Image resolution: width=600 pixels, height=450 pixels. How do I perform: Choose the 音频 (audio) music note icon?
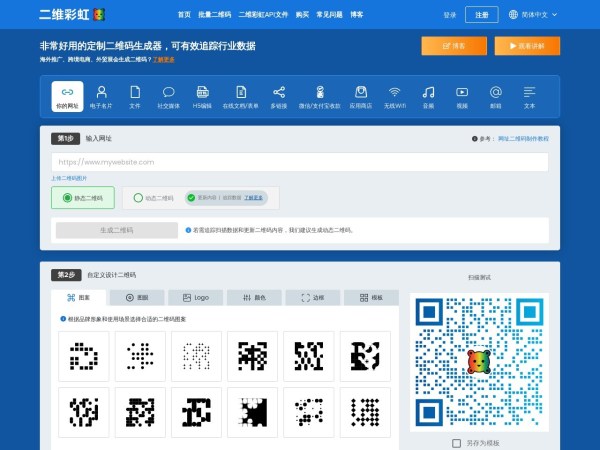(428, 96)
